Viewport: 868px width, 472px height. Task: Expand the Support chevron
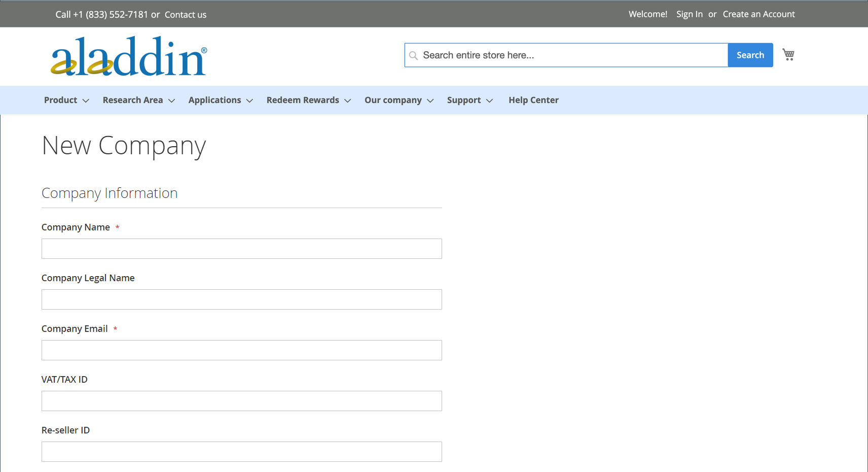489,100
